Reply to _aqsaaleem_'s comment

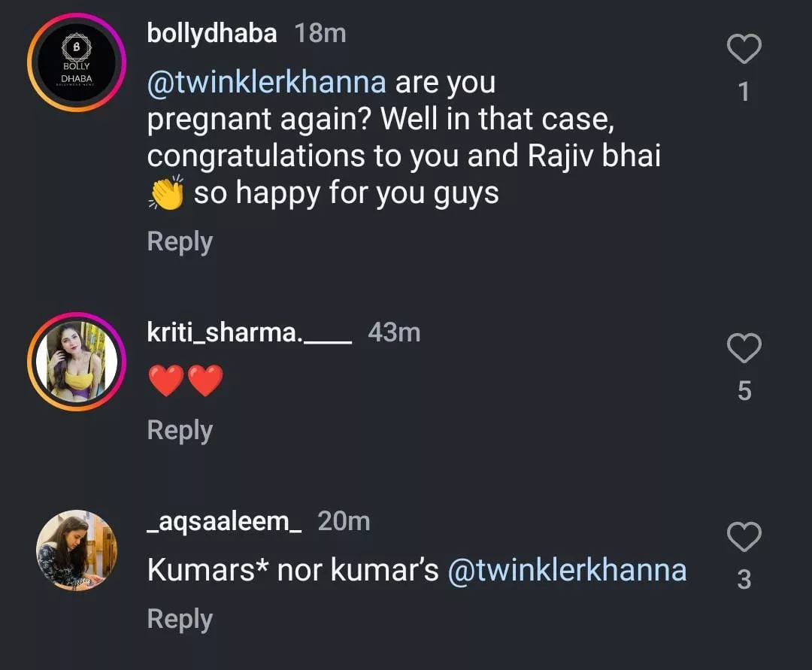coord(180,620)
